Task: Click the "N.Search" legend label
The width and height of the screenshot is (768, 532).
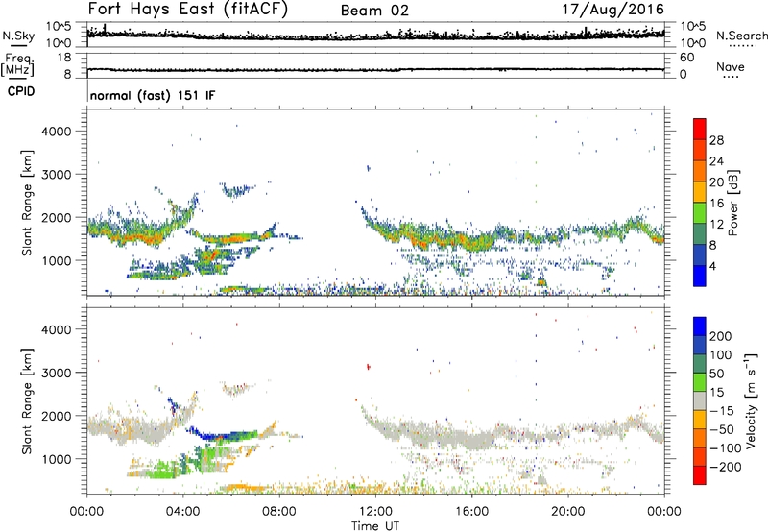Action: [742, 36]
